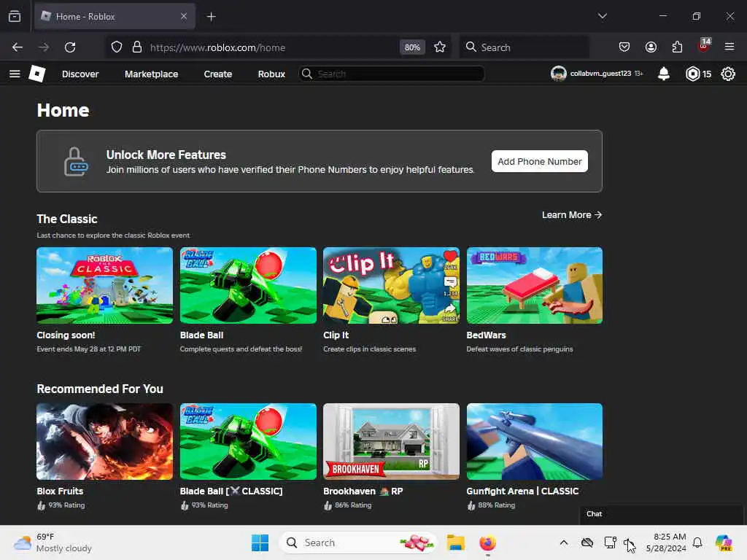Screen dimensions: 747x560
Task: Open the Robux balance icon showing 15
Action: point(693,74)
